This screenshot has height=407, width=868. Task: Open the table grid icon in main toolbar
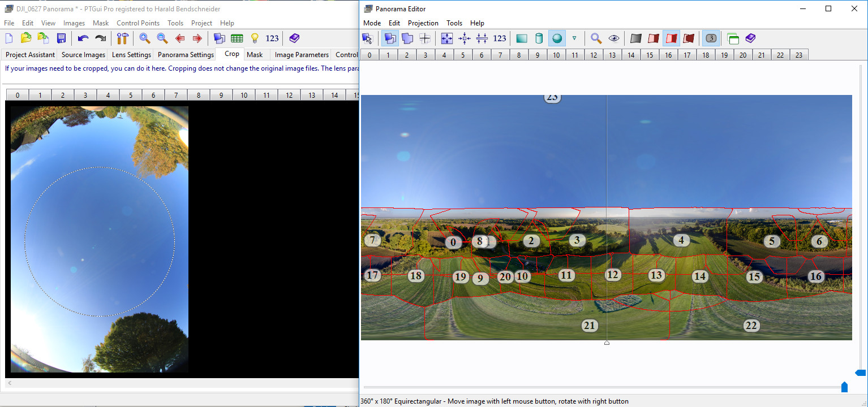click(237, 38)
